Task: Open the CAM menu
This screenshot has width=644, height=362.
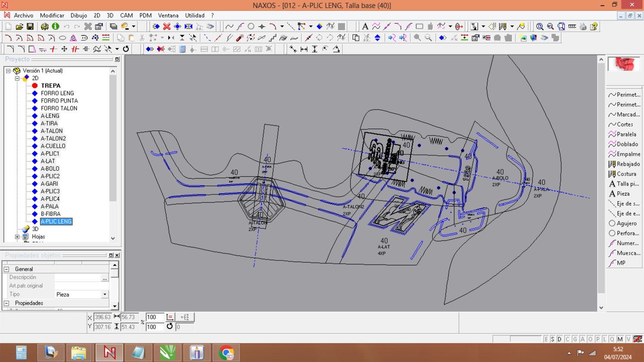Action: [126, 15]
